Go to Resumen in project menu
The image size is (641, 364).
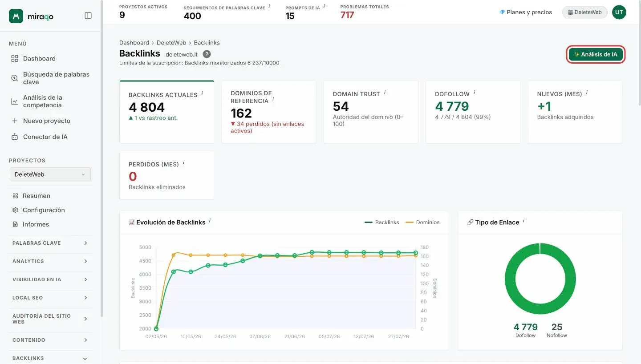point(37,196)
